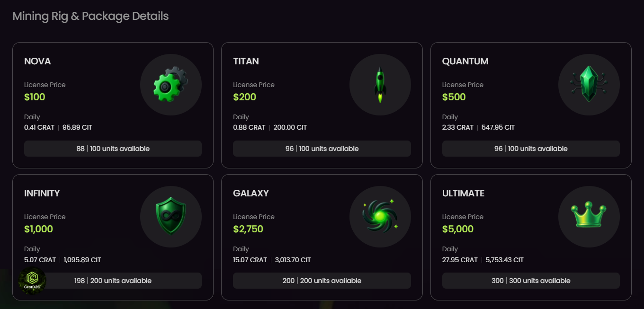Image resolution: width=644 pixels, height=309 pixels.
Task: Click the ULTIMATE crown icon
Action: point(589,216)
